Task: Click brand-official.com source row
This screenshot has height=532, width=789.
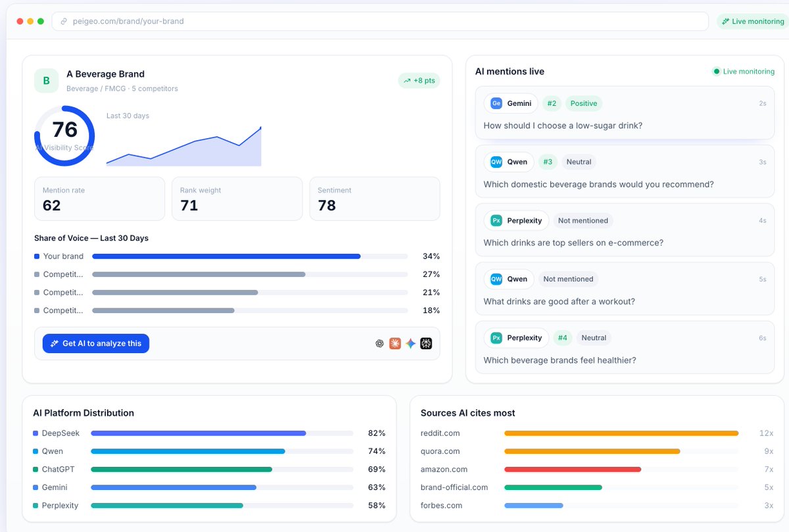Action: (597, 487)
